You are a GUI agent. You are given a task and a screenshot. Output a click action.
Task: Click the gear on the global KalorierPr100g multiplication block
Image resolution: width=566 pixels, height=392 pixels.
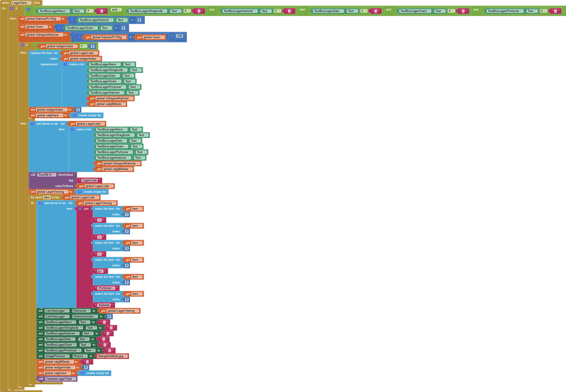tap(78, 38)
